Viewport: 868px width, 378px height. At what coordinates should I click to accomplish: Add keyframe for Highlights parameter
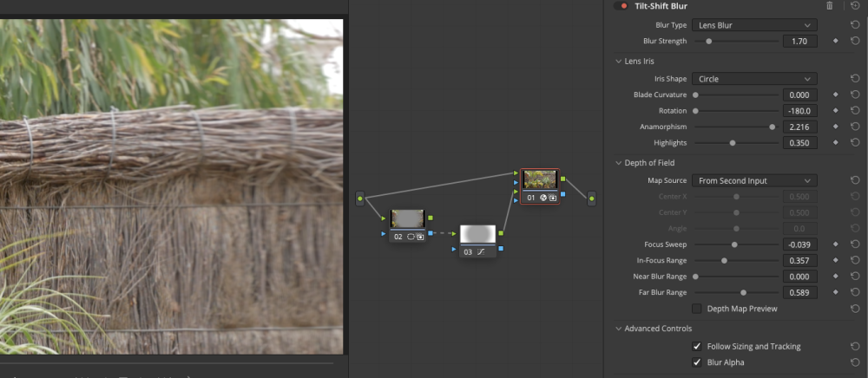click(835, 143)
